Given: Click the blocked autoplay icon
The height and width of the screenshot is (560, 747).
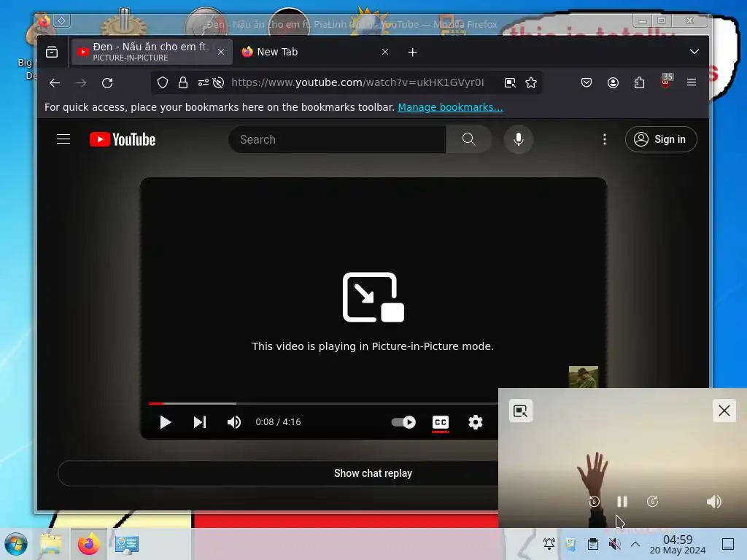Looking at the screenshot, I should point(218,83).
